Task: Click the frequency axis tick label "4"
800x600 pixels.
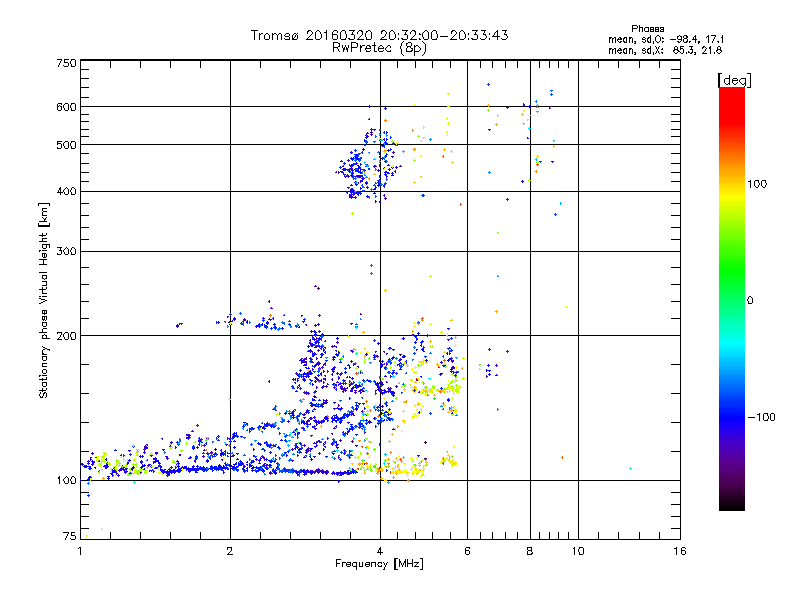Action: coord(380,551)
